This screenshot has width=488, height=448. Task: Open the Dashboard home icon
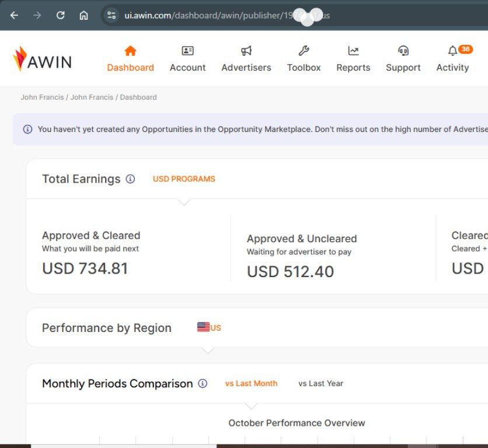click(130, 51)
